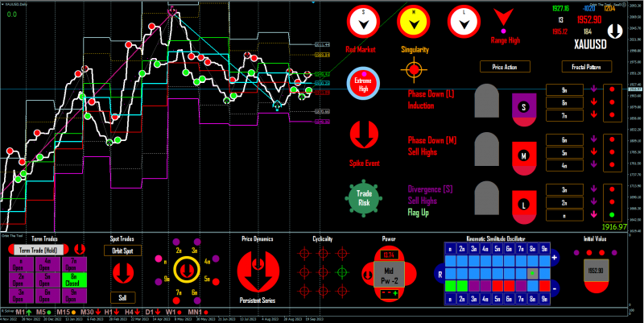Click the 6n box under Price Action
Image resolution: width=644 pixels, height=323 pixels.
tap(564, 139)
